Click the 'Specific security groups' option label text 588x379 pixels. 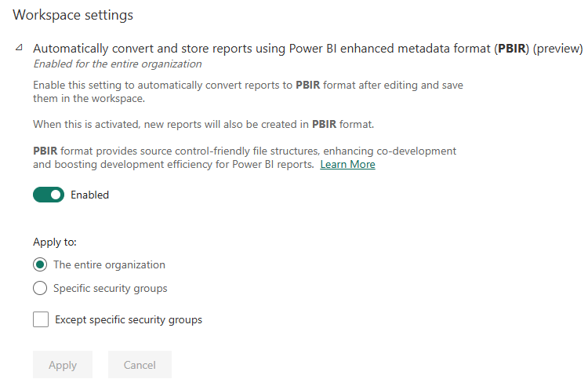point(110,288)
